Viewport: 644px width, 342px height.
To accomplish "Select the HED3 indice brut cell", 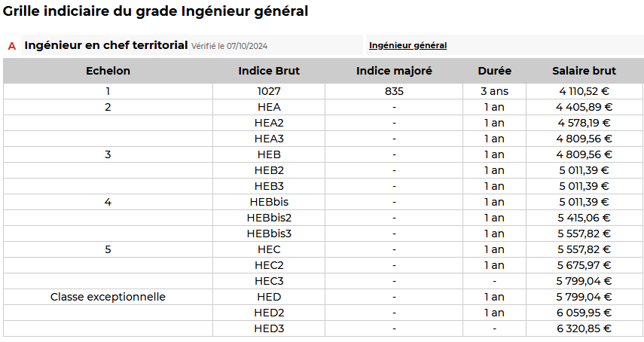I will tap(269, 328).
